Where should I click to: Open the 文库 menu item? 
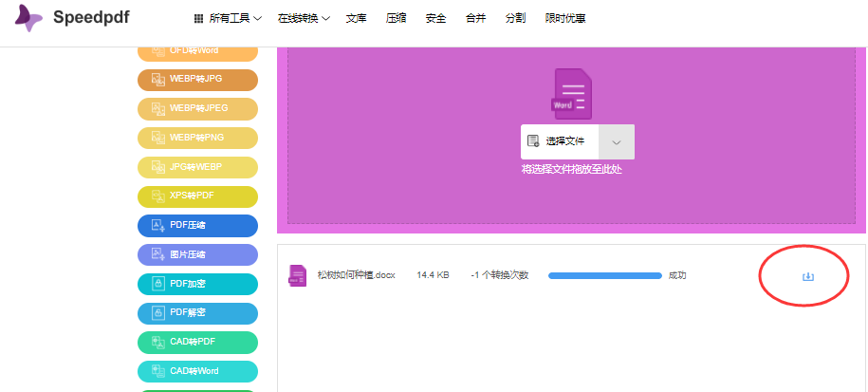point(356,18)
